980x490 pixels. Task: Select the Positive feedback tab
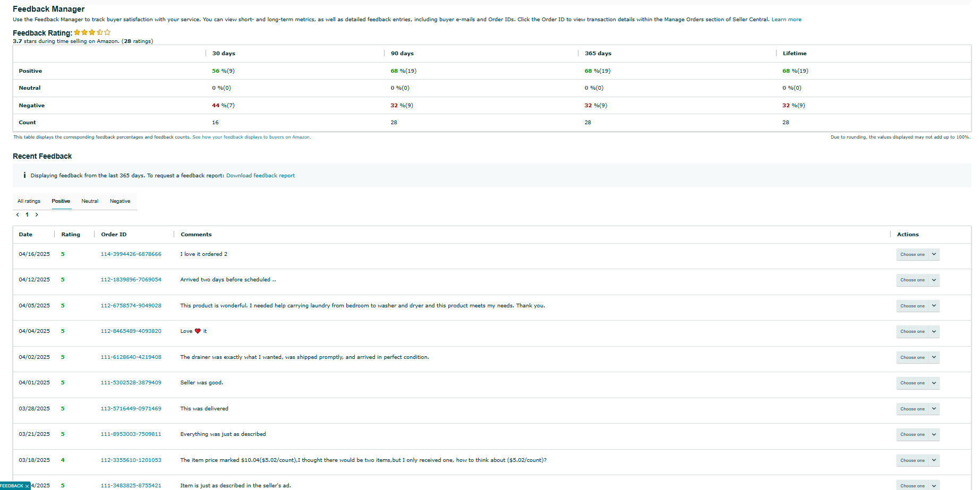61,201
